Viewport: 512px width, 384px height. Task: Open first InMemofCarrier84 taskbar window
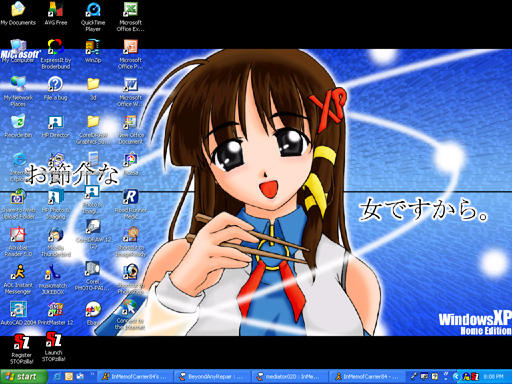135,377
